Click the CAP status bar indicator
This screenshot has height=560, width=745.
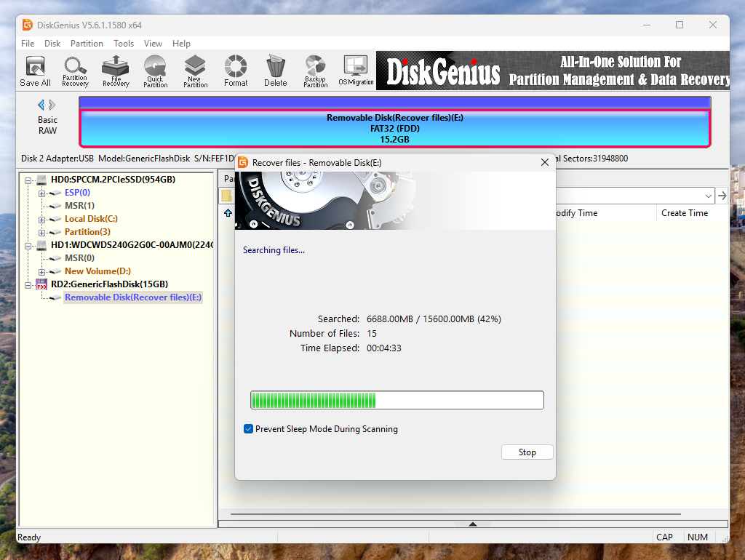tap(664, 537)
